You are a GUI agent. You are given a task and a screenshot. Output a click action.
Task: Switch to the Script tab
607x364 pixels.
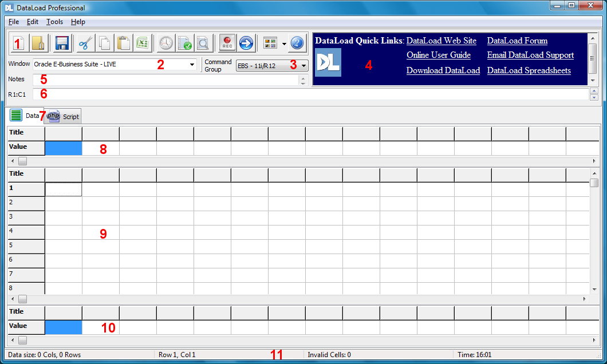click(x=63, y=116)
